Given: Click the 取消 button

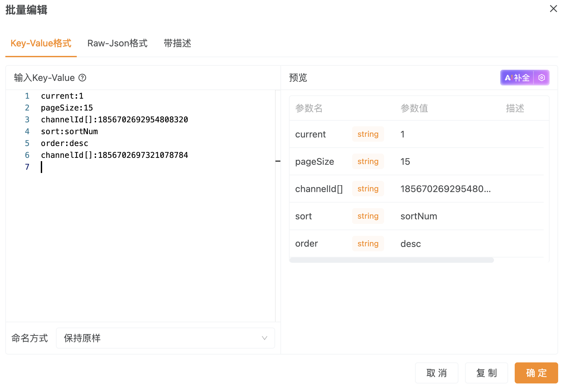Looking at the screenshot, I should [437, 373].
